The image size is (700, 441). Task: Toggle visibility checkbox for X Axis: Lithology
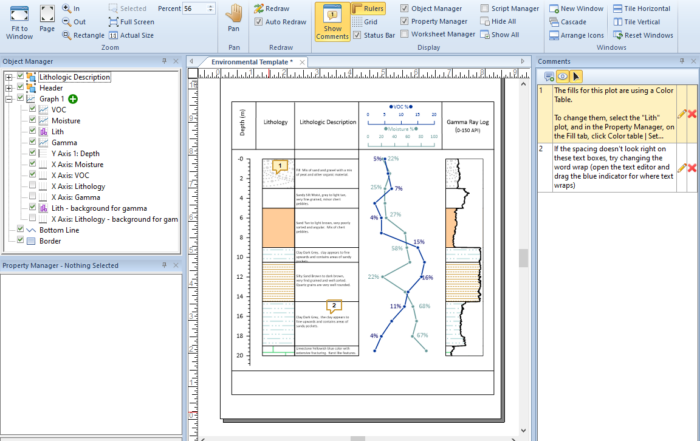click(x=33, y=186)
